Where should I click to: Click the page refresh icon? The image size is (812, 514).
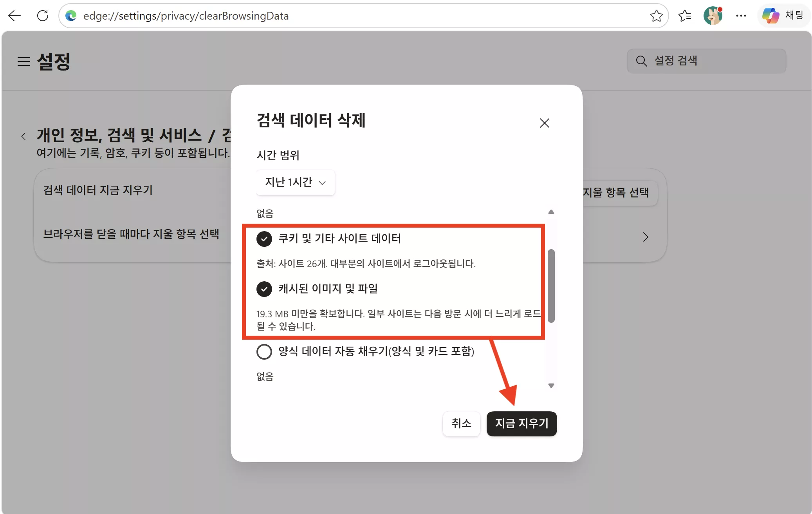[43, 16]
